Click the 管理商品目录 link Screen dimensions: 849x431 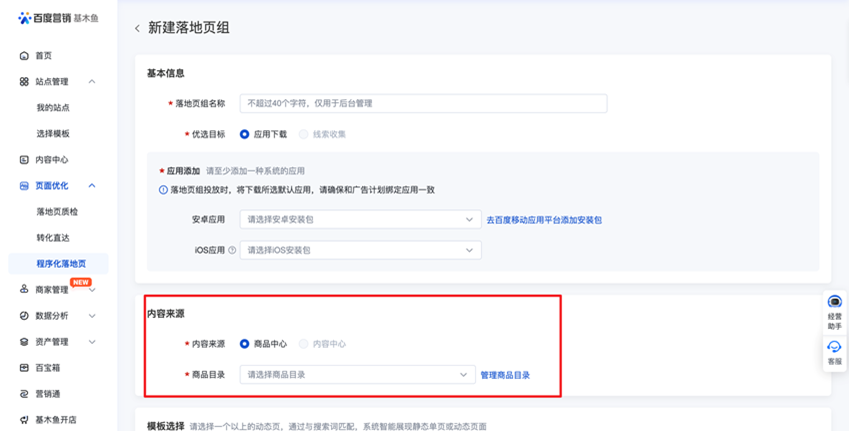tap(505, 375)
